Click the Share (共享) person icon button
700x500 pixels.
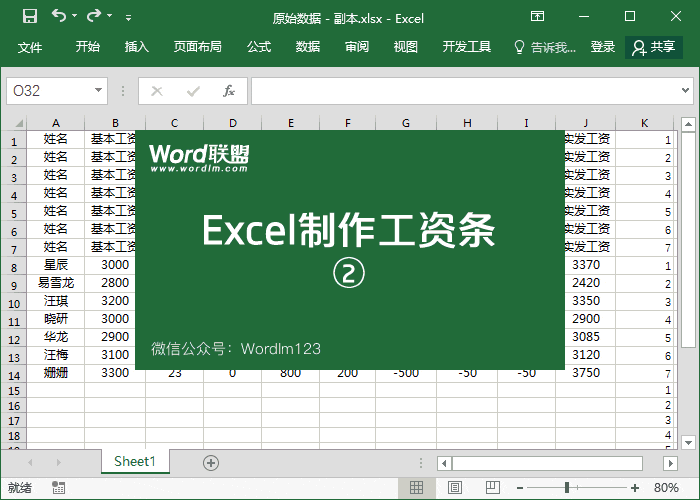[x=653, y=47]
